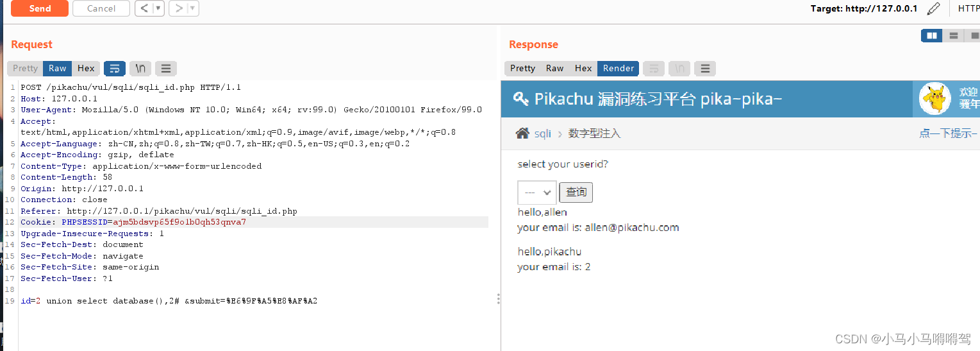Viewport: 980px width, 351px height.
Task: Edit target with the pencil icon
Action: click(x=934, y=8)
